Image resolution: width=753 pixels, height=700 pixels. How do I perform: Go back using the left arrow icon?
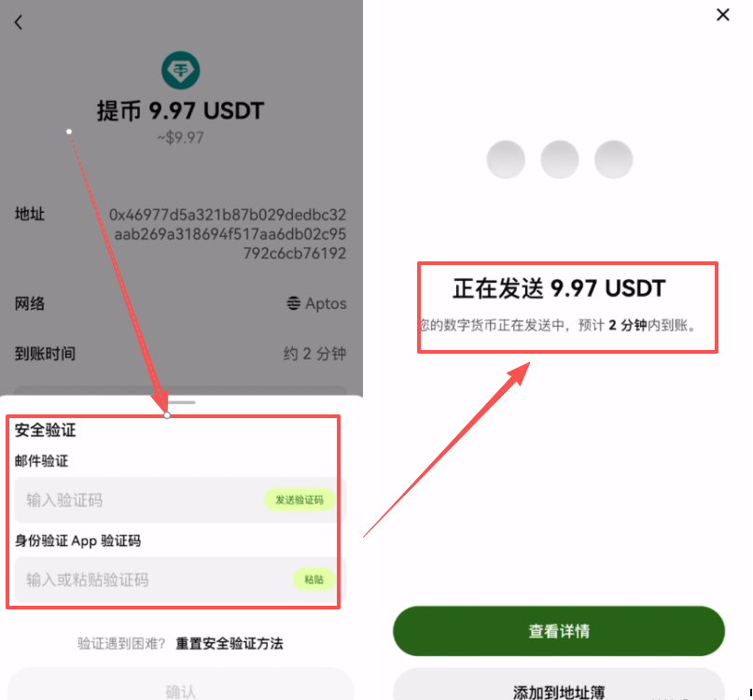pyautogui.click(x=19, y=22)
